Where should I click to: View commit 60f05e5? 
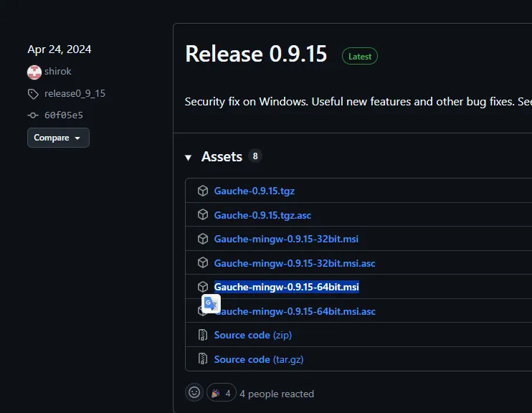[64, 115]
